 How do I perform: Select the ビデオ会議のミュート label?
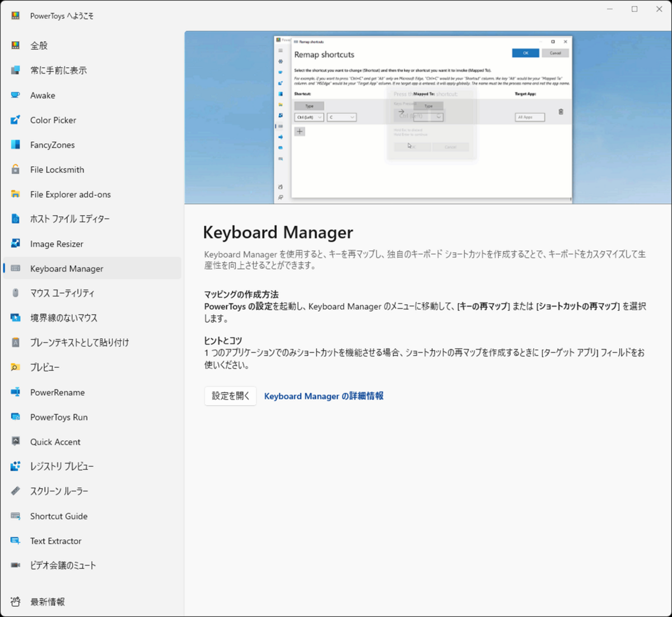[63, 565]
